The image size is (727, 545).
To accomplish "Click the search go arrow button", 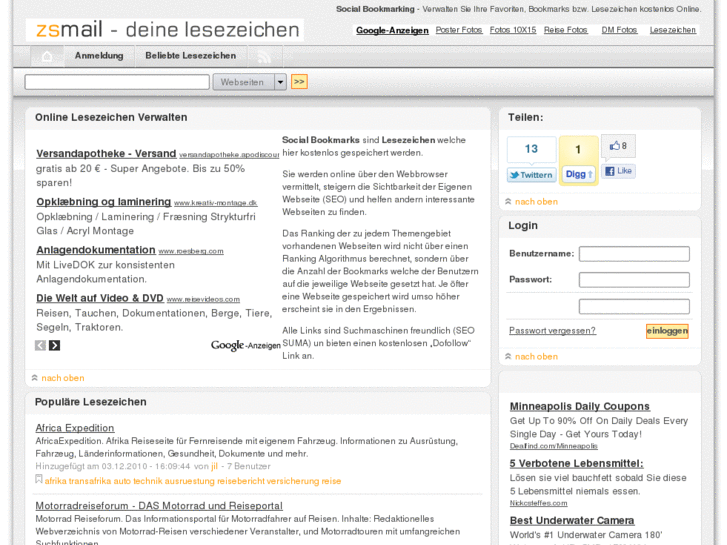I will click(x=299, y=82).
